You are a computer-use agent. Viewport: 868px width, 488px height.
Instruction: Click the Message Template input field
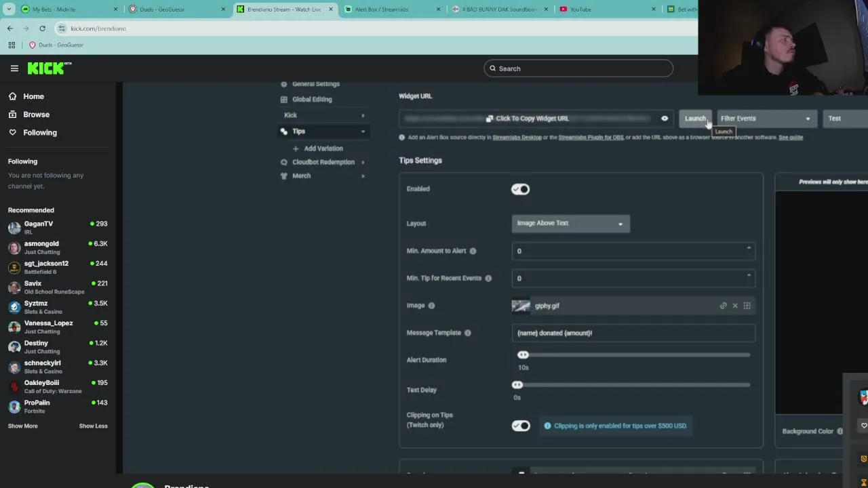pyautogui.click(x=633, y=333)
